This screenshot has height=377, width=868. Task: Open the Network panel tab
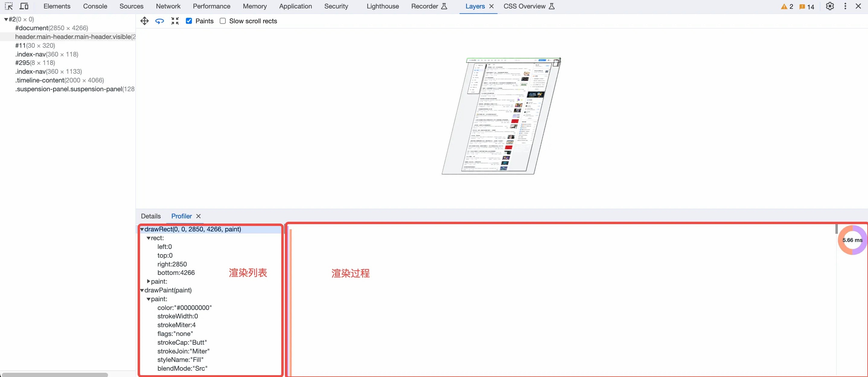tap(168, 6)
